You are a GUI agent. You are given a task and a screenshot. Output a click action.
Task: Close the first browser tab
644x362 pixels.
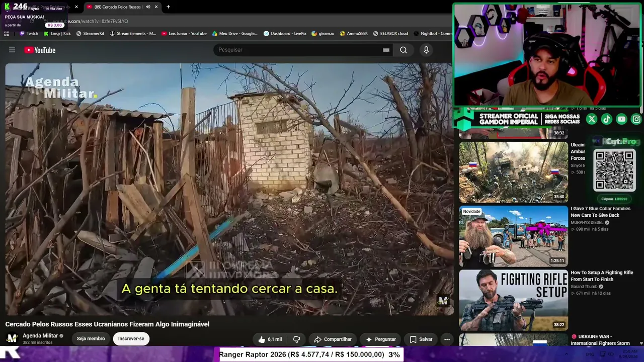point(76,7)
